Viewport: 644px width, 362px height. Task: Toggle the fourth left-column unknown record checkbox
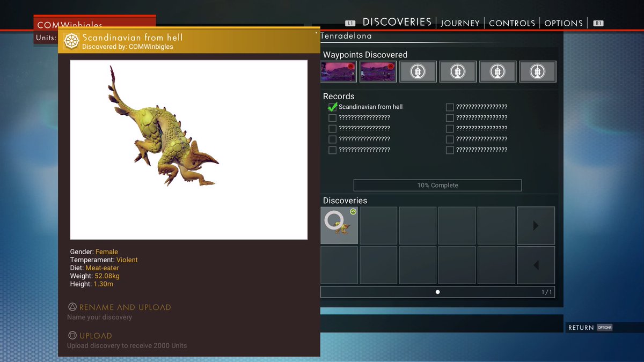coord(332,139)
